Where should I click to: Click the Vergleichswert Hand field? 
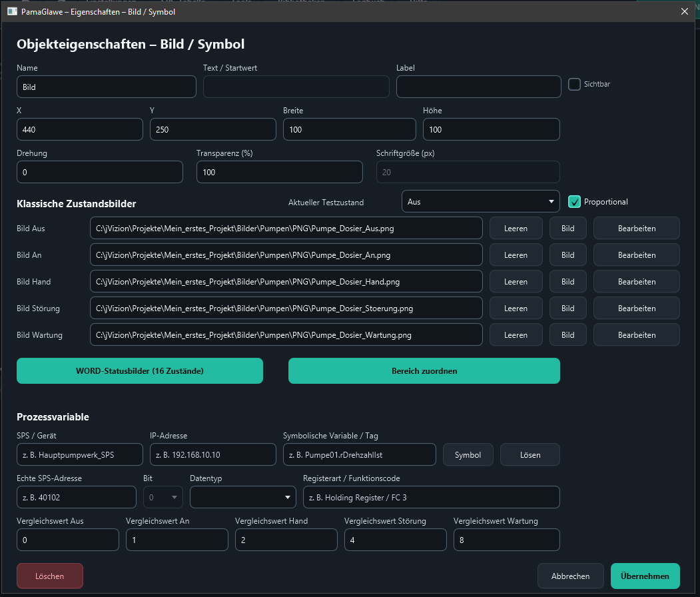pos(286,540)
